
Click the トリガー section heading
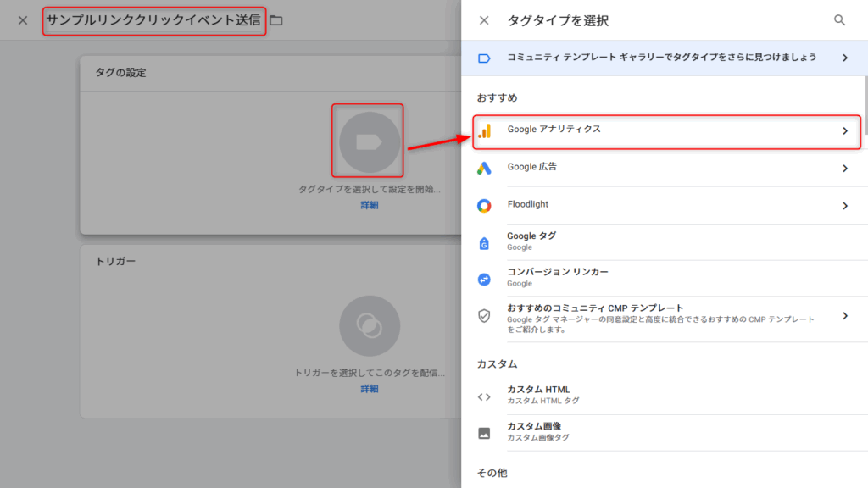coord(115,261)
